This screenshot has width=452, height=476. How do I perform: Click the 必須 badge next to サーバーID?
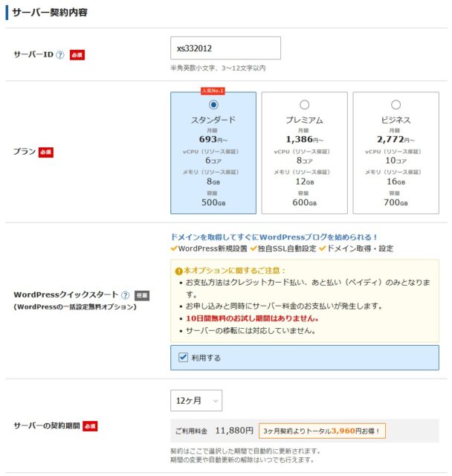pos(77,54)
